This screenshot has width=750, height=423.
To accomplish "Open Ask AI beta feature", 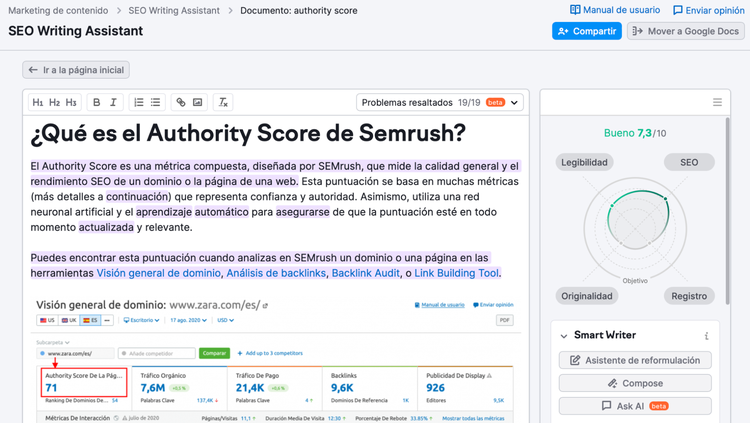I will (635, 406).
